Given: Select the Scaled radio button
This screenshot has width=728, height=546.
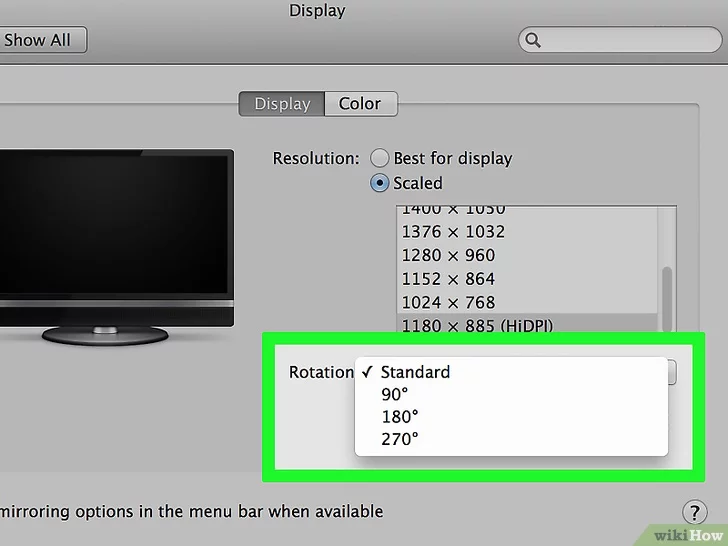Looking at the screenshot, I should pos(379,183).
